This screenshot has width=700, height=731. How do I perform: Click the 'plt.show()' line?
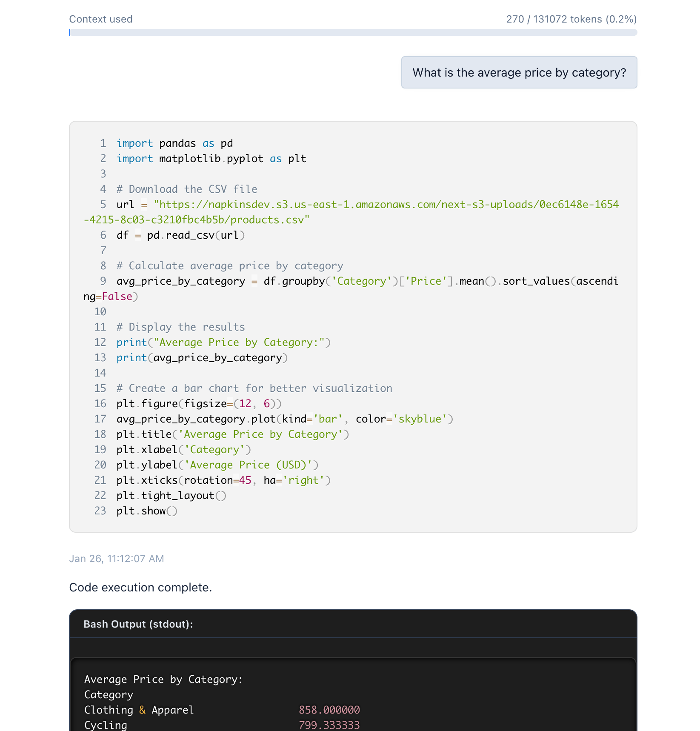click(x=147, y=511)
